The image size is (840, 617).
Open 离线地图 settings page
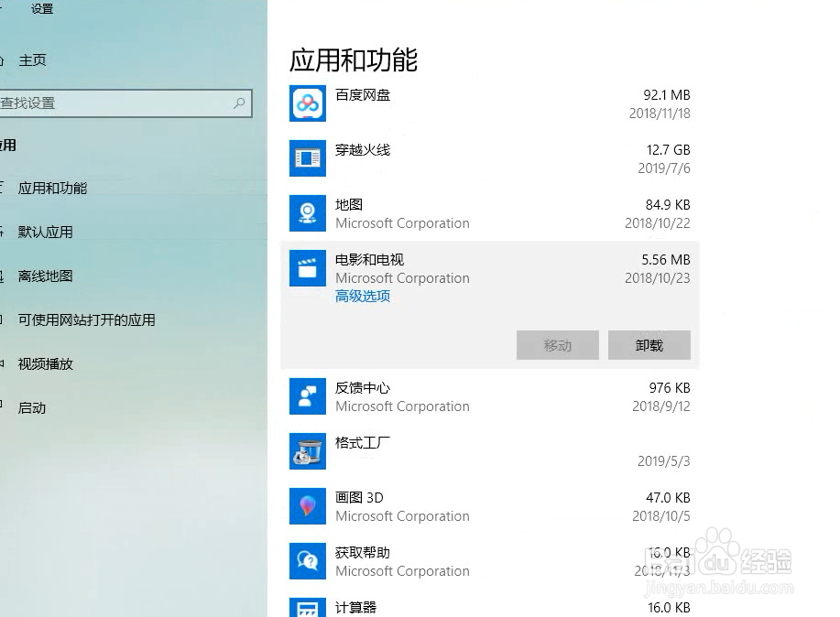tap(45, 276)
